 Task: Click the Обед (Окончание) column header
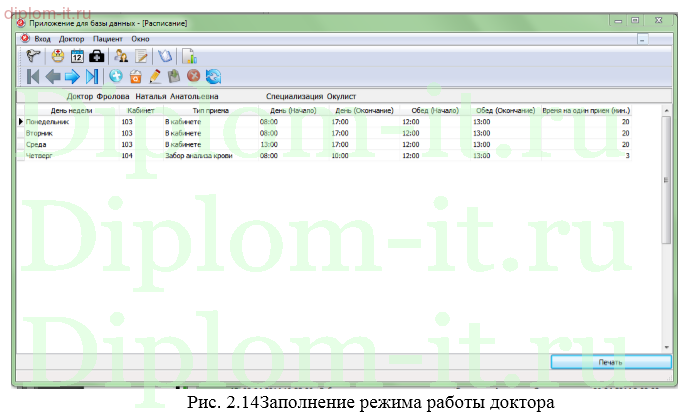506,111
